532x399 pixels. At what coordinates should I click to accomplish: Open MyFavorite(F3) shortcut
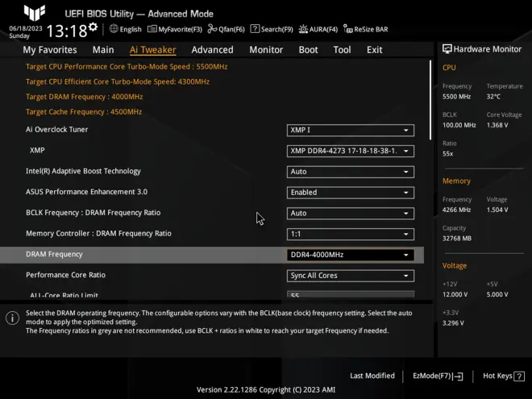click(x=175, y=29)
